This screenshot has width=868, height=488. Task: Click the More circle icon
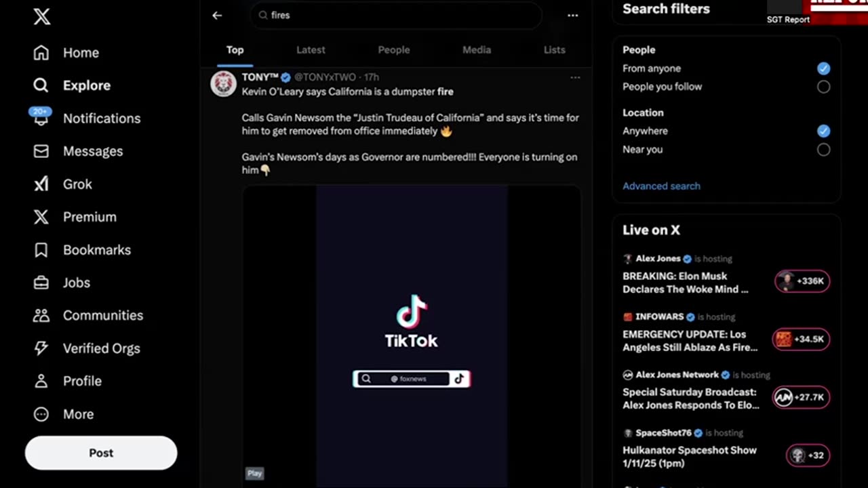(41, 414)
